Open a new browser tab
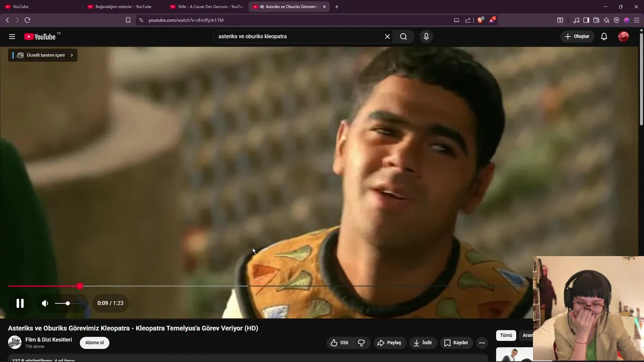 pyautogui.click(x=337, y=7)
